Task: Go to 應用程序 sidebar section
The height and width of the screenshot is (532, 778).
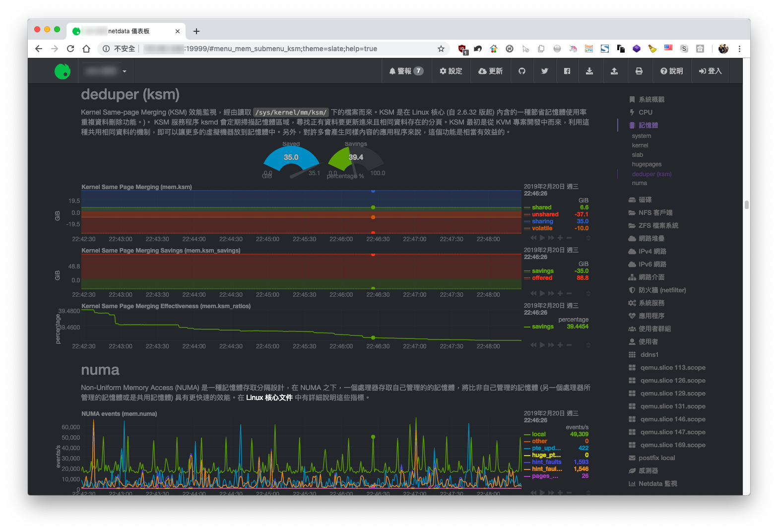Action: [647, 316]
